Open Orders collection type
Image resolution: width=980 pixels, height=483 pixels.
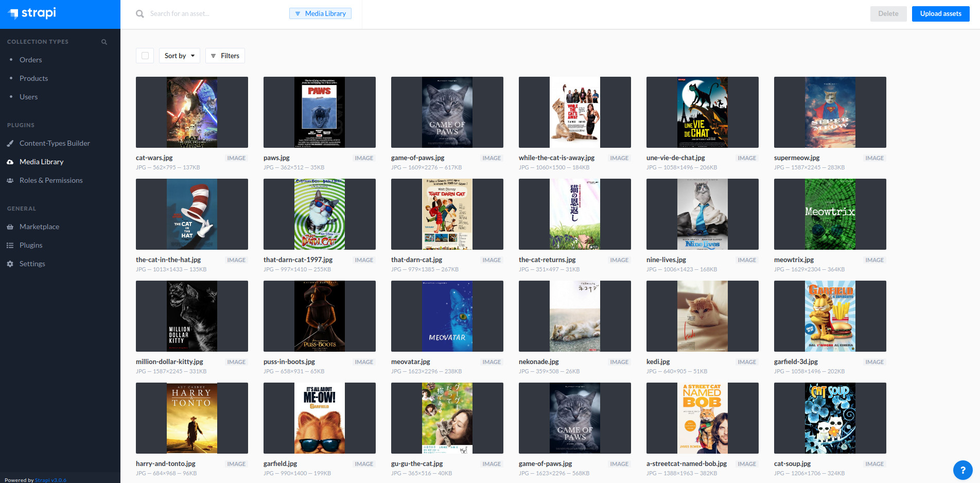(x=30, y=60)
